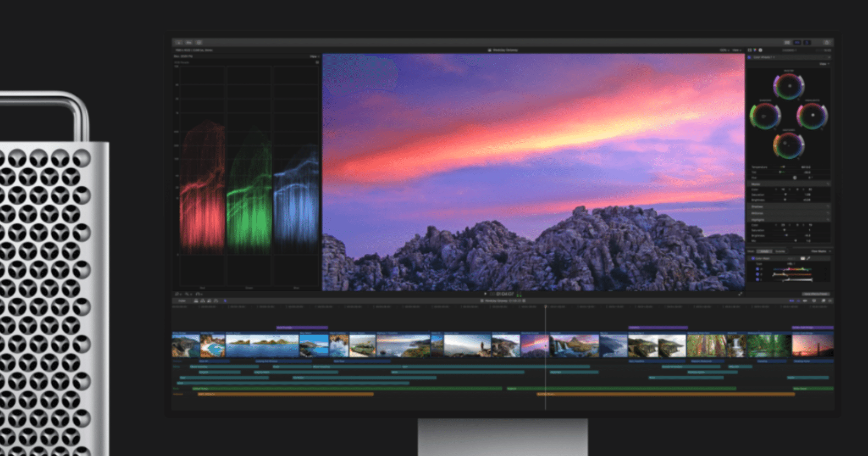Click the audio meters icon beside timecode
The width and height of the screenshot is (868, 456).
[x=518, y=294]
